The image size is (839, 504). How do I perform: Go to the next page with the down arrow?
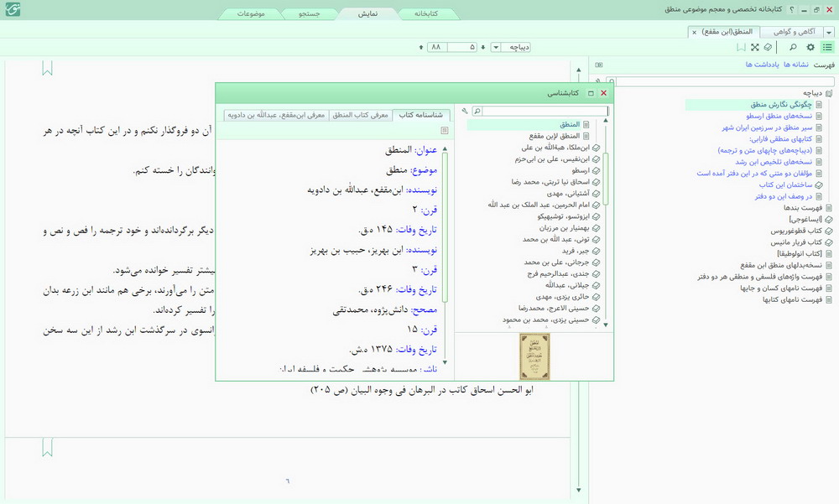pyautogui.click(x=482, y=47)
